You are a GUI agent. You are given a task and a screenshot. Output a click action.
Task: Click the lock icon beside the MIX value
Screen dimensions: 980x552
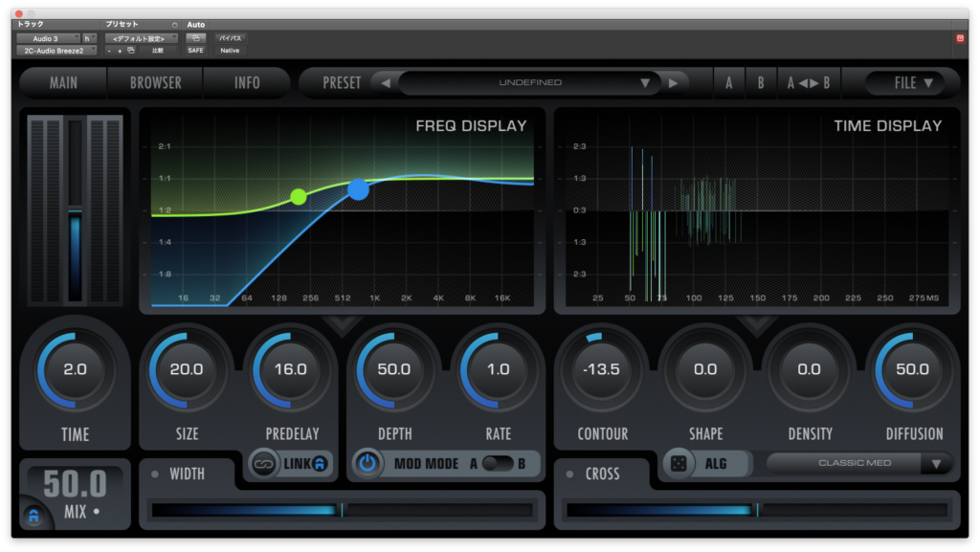pos(33,516)
